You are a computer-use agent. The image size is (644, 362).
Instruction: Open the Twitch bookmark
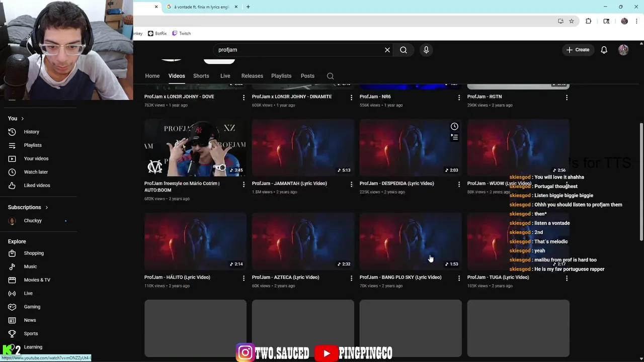coord(182,34)
